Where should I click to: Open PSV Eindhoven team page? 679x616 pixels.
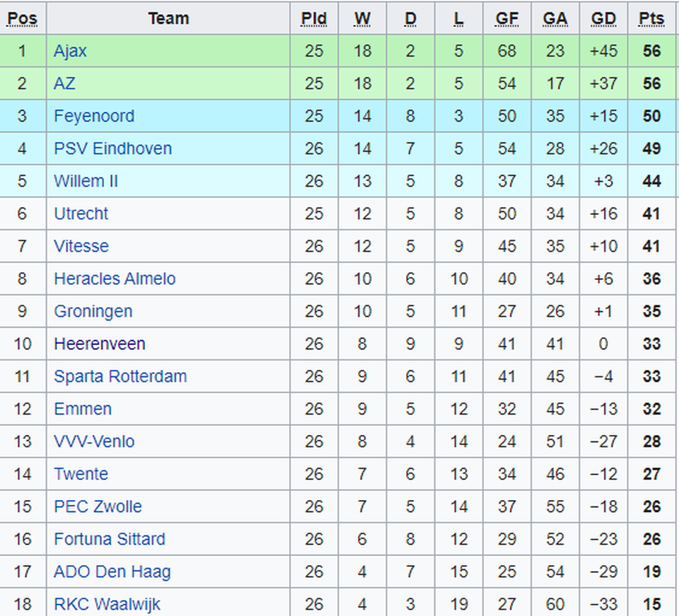click(x=112, y=149)
